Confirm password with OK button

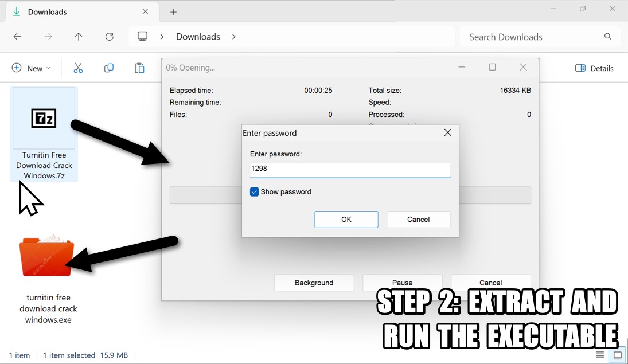point(346,220)
